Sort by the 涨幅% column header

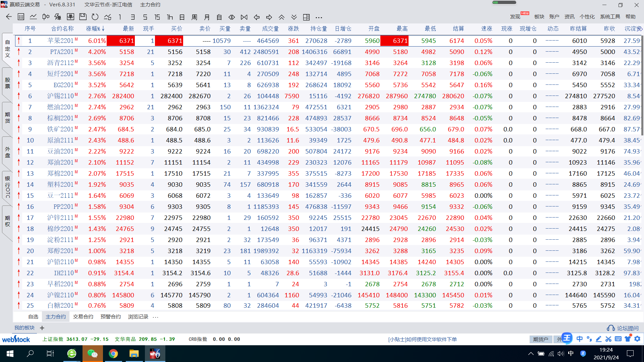coord(95,29)
